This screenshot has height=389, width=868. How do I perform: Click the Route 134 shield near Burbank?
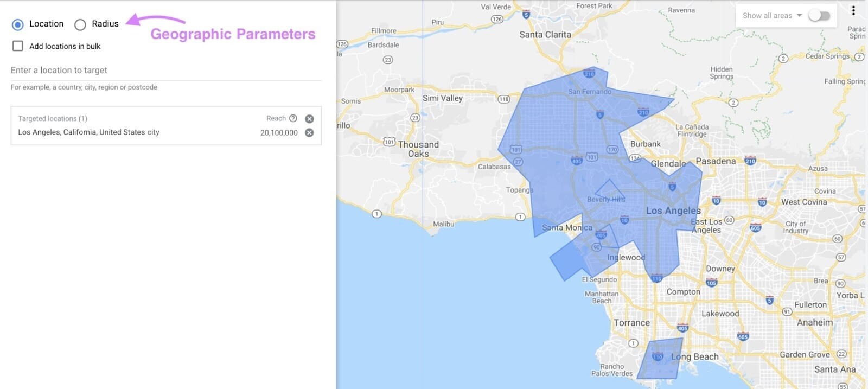tap(635, 158)
